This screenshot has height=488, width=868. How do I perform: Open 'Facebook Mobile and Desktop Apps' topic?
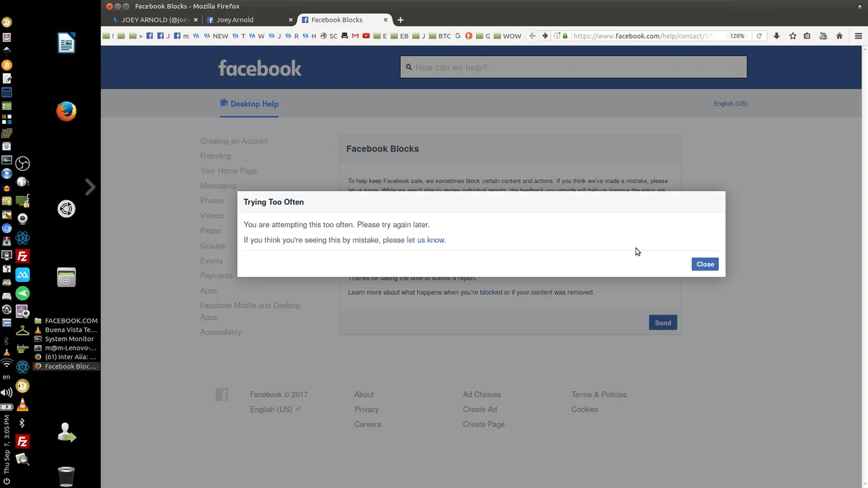point(250,311)
